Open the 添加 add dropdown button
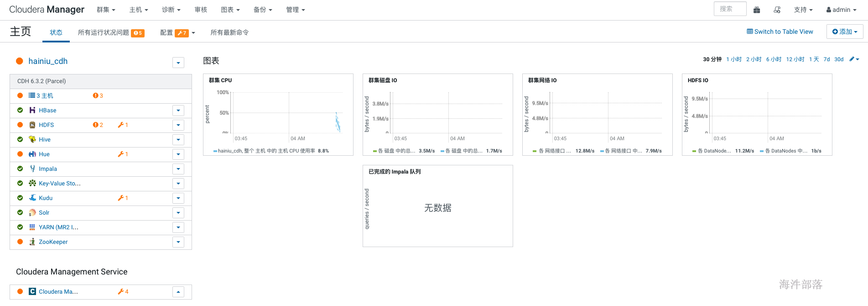 (x=845, y=32)
